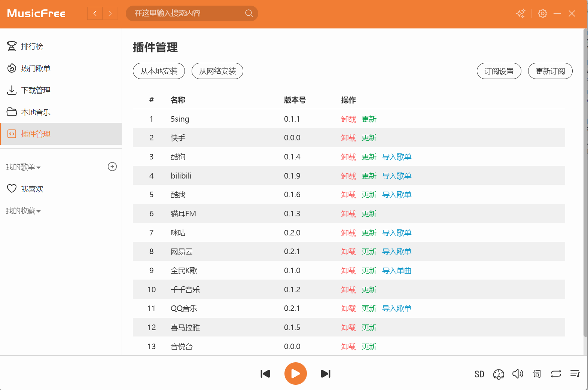Screen dimensions: 588x390
Task: Click the 插件管理 code icon
Action: click(12, 134)
